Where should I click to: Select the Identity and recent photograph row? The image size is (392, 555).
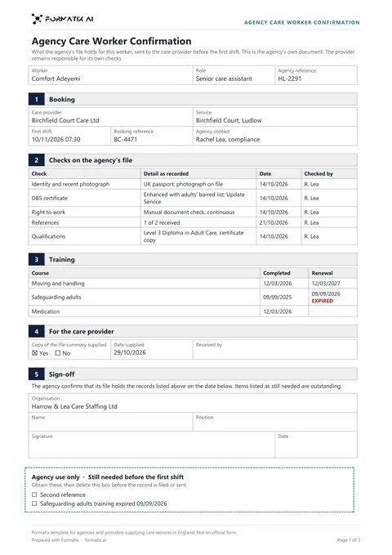[193, 184]
